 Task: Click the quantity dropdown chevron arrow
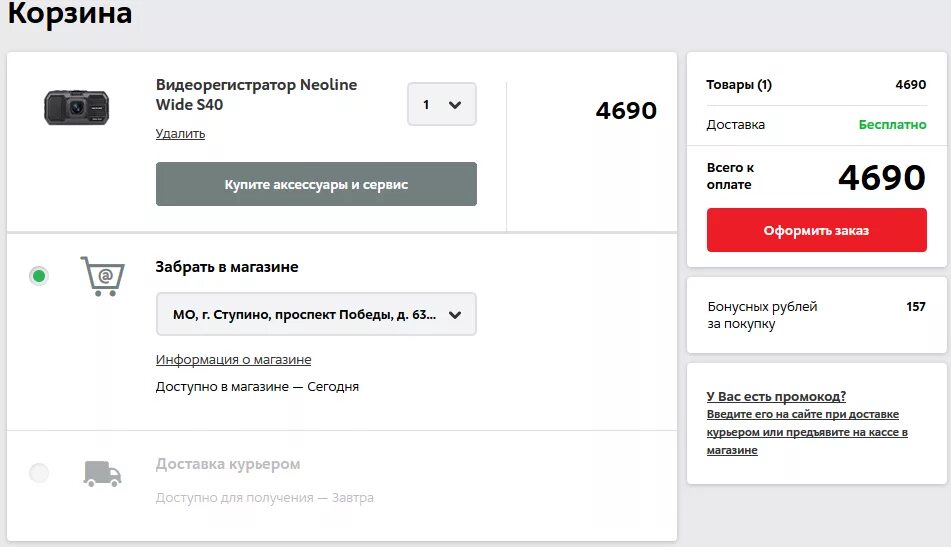click(455, 105)
